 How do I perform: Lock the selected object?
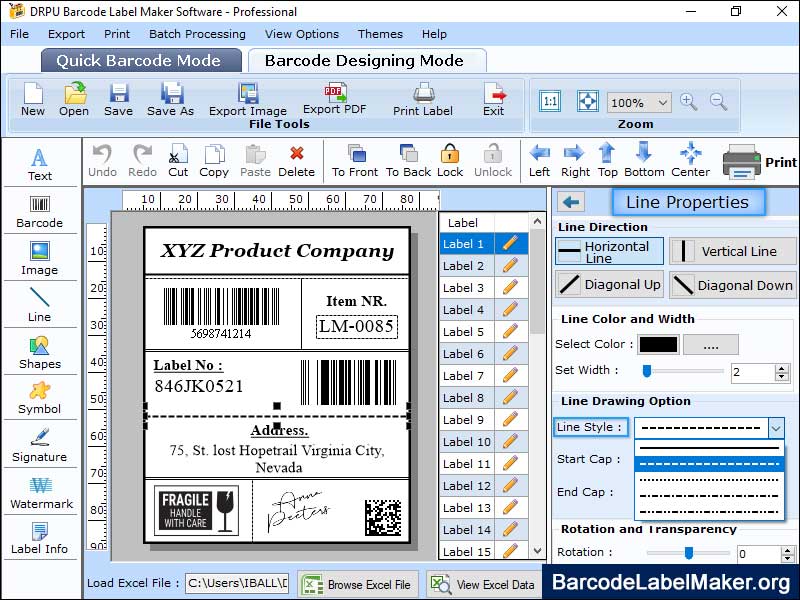450,161
